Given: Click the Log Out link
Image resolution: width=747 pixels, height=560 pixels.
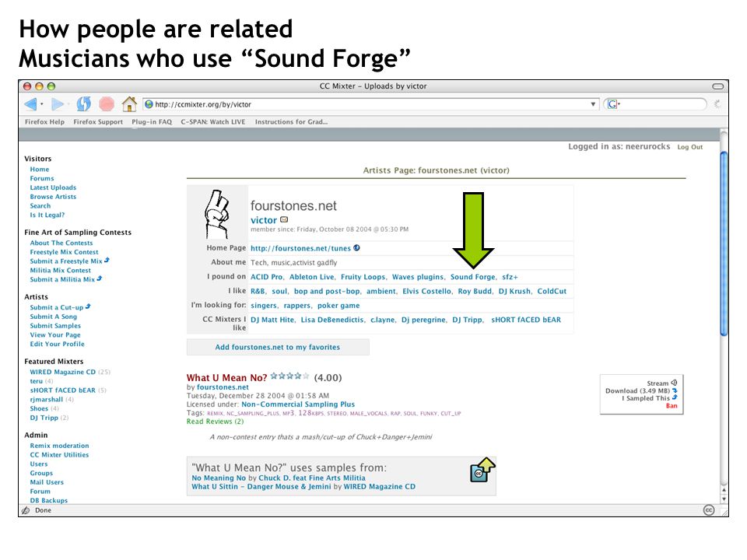Looking at the screenshot, I should coord(690,147).
